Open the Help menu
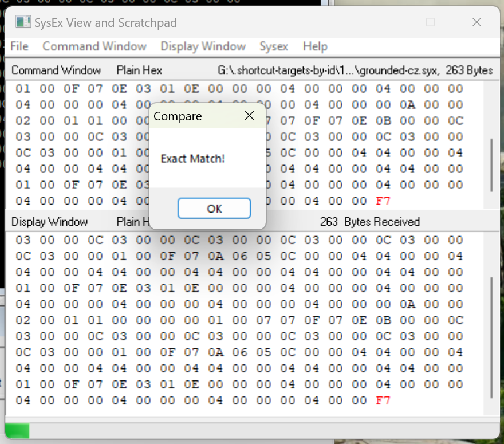 (x=315, y=46)
